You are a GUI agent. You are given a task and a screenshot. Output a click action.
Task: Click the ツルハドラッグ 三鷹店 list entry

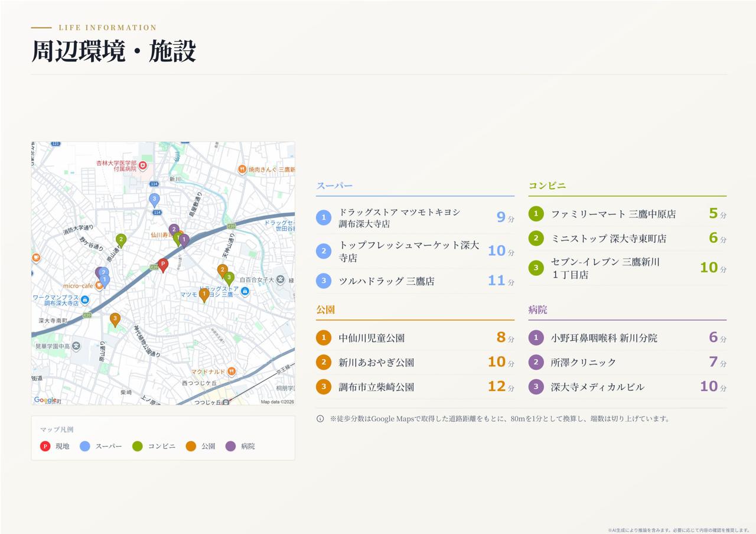point(415,281)
